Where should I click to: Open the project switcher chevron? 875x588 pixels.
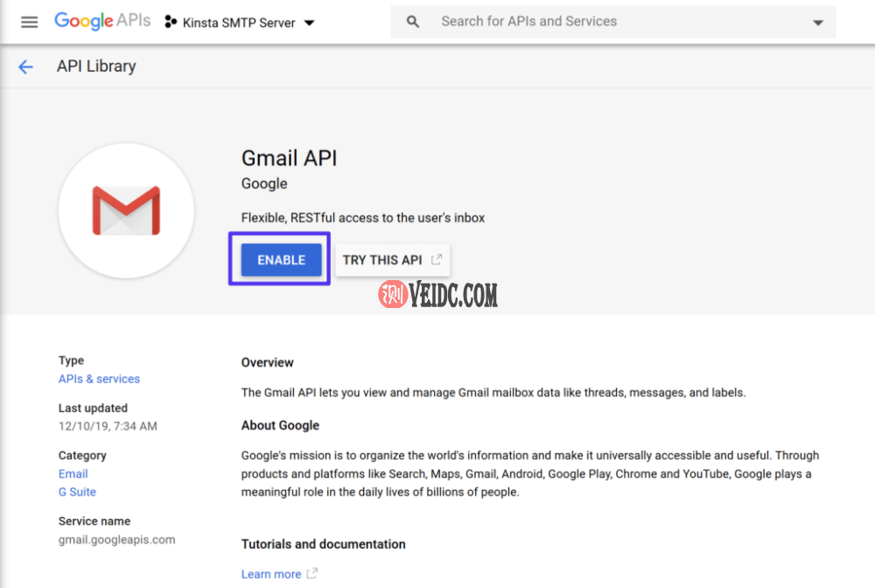click(x=310, y=23)
